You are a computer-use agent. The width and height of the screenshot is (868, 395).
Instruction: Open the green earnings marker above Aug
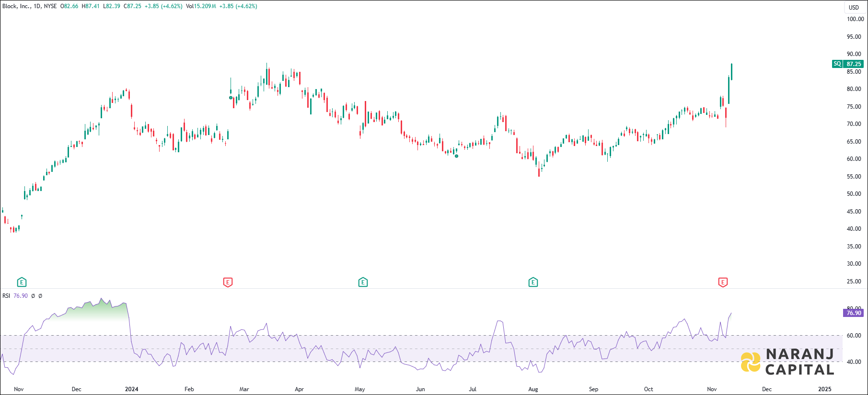[533, 282]
